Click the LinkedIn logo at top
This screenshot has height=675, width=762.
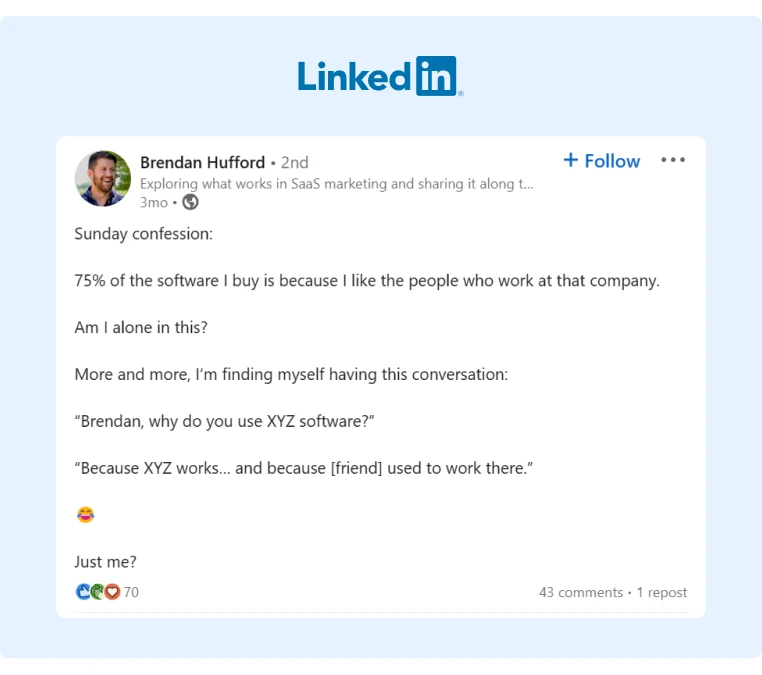pos(381,76)
